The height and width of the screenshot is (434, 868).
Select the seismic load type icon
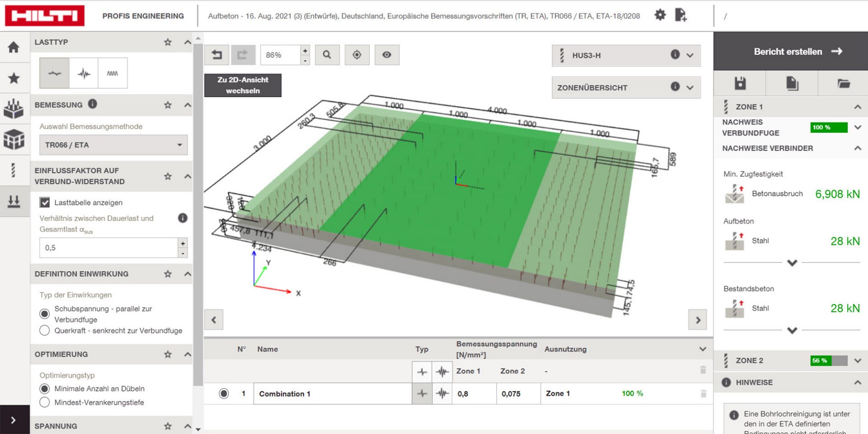pos(84,73)
